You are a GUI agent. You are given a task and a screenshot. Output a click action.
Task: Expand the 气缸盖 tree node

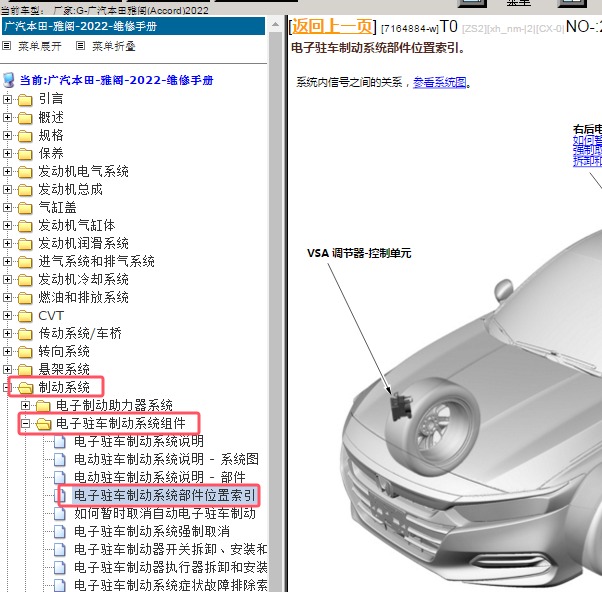click(7, 207)
